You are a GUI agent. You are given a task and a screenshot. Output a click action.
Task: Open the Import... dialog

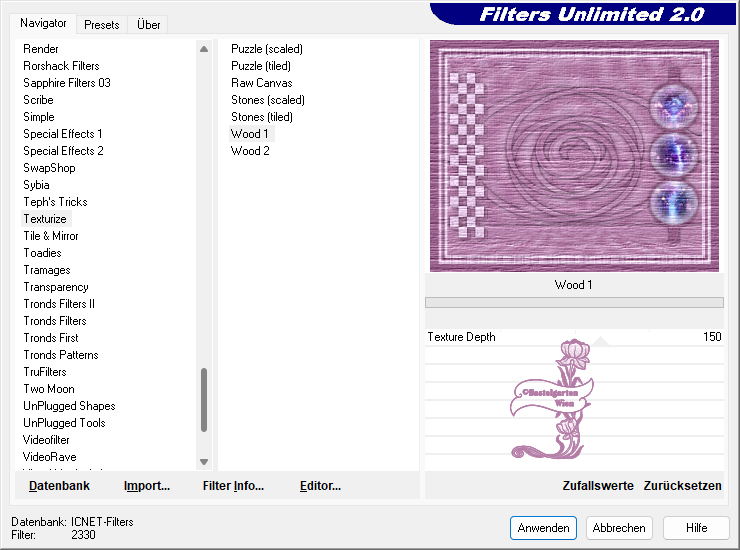tap(147, 486)
